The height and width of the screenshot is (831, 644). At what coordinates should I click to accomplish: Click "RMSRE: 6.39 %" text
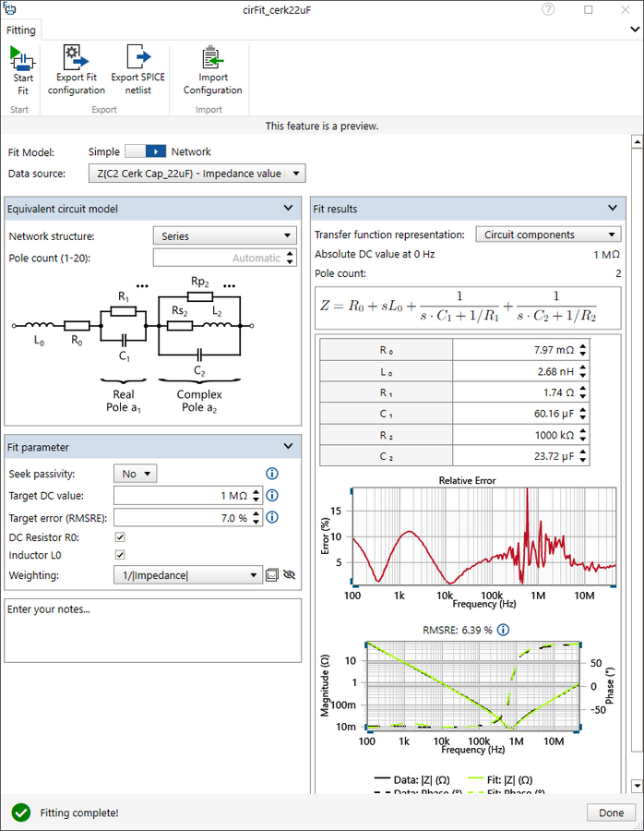[457, 630]
